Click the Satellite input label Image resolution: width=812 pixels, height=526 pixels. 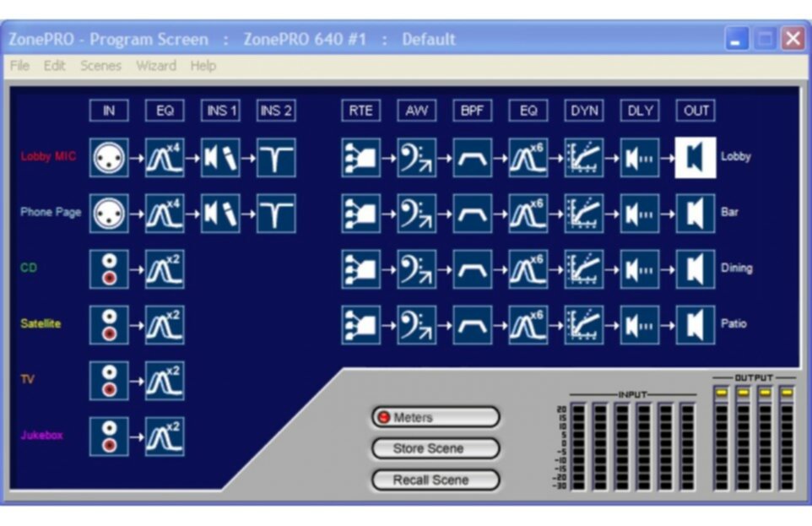coord(41,324)
